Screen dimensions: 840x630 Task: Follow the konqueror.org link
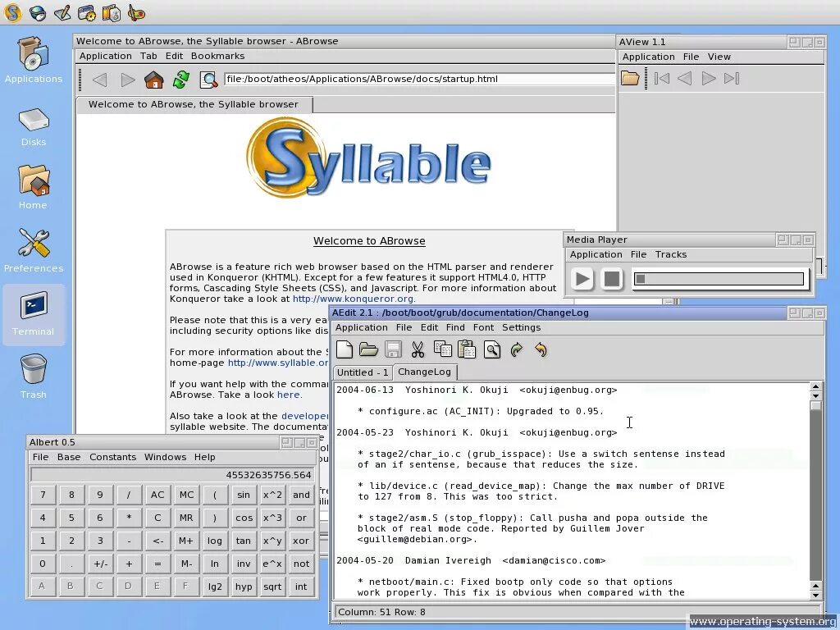point(353,299)
